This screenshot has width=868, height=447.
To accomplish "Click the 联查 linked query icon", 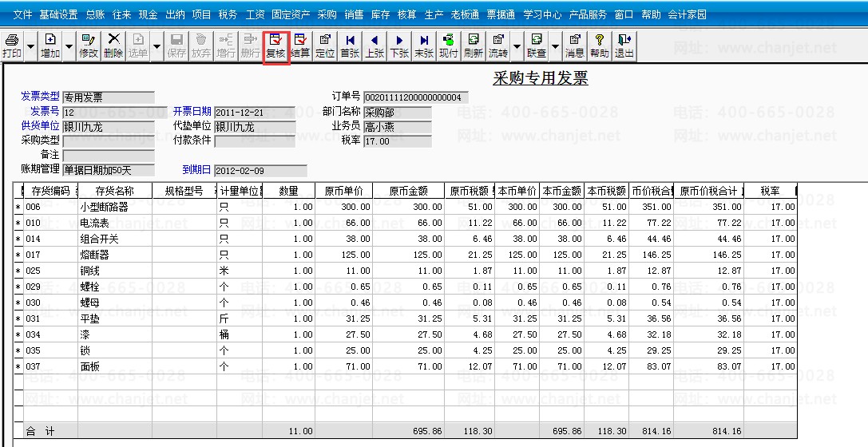I will [537, 46].
